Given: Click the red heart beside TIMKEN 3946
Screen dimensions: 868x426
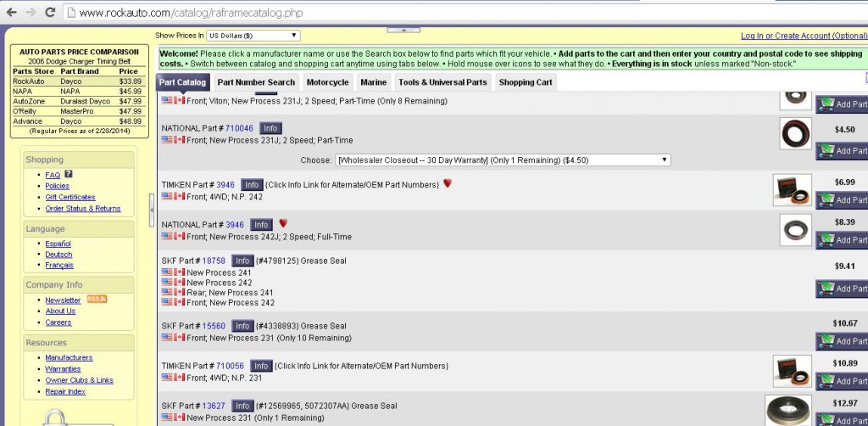Looking at the screenshot, I should coord(448,183).
